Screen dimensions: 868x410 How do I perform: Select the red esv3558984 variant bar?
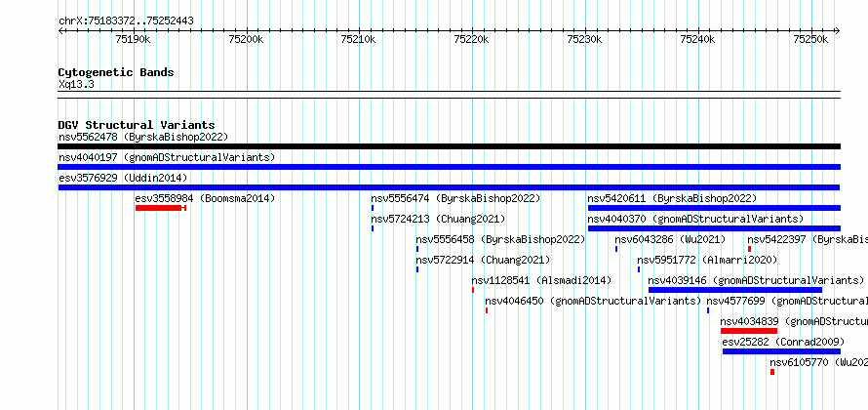(x=161, y=208)
